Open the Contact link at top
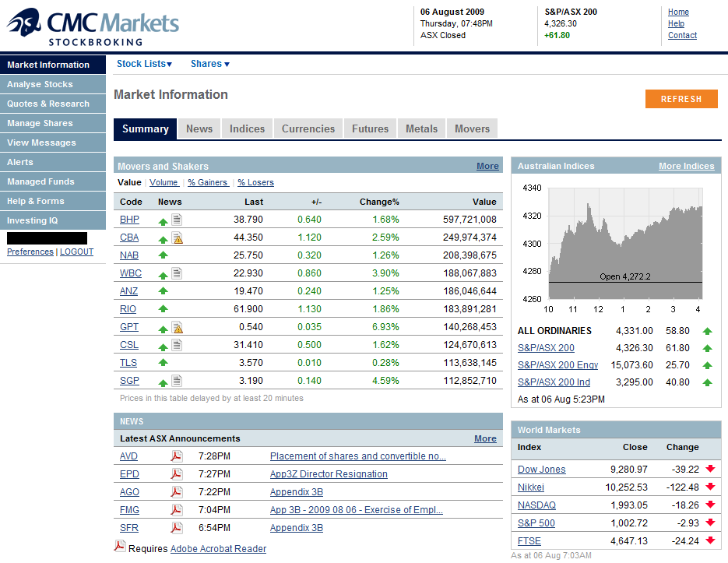The height and width of the screenshot is (563, 728). point(682,35)
